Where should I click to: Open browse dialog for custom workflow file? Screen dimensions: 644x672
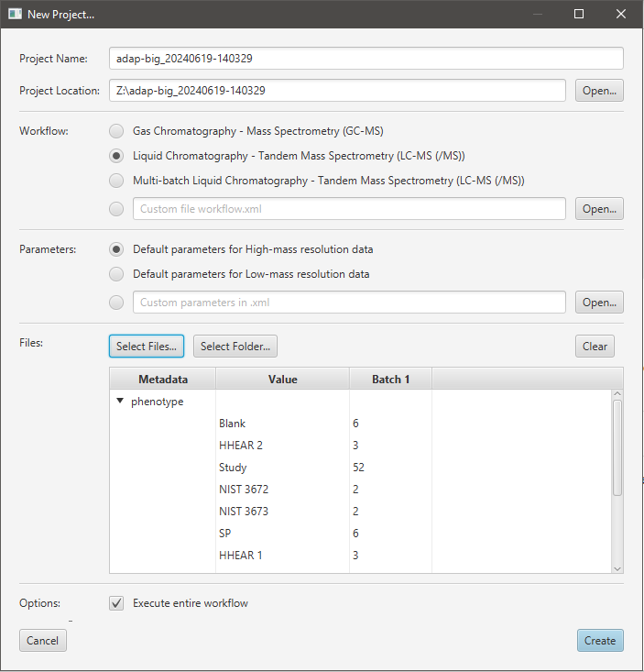(x=599, y=209)
